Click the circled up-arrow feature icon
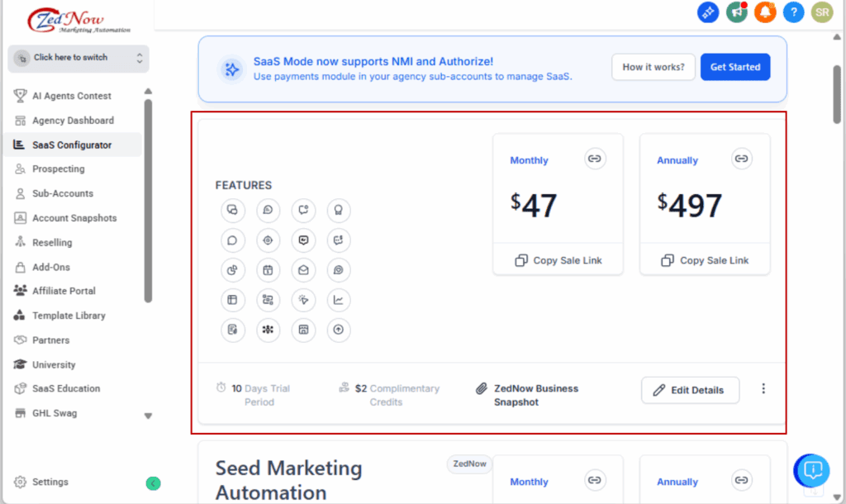846x504 pixels. [338, 330]
